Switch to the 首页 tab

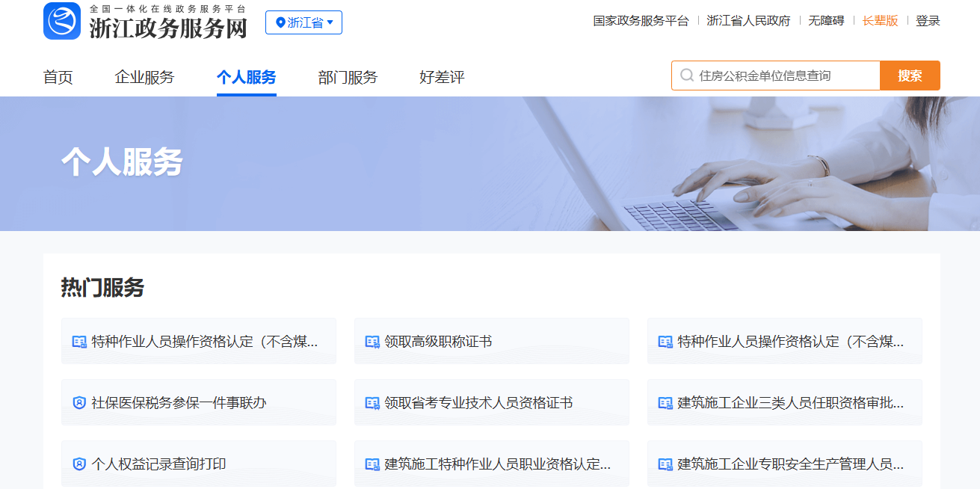point(58,77)
